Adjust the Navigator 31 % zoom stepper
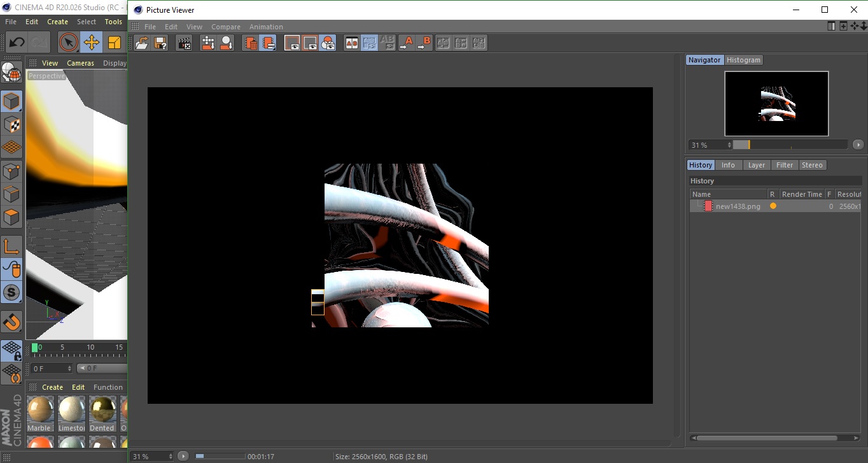868x463 pixels. pos(729,145)
